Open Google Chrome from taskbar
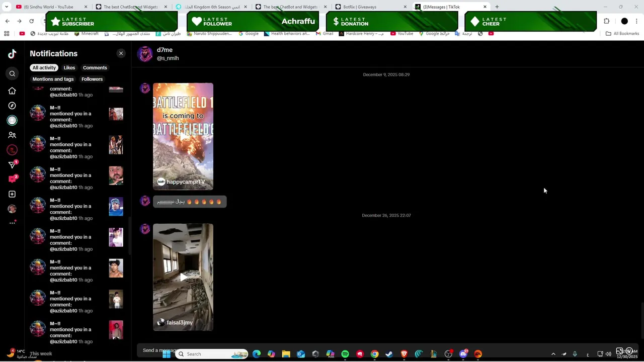The width and height of the screenshot is (644, 362). (x=374, y=354)
